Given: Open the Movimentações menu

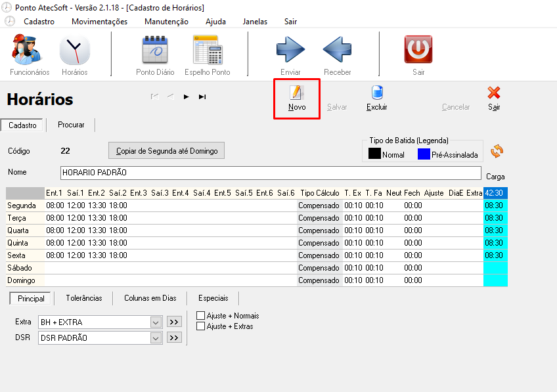Looking at the screenshot, I should (99, 21).
